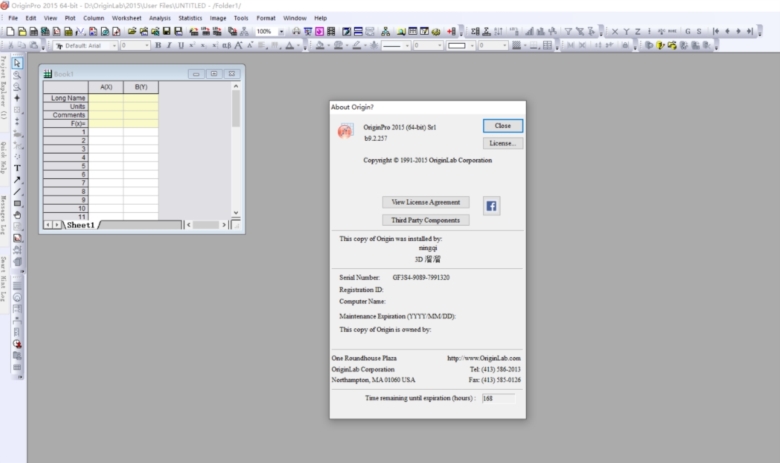Toggle Italic text formatting
This screenshot has width=780, height=463.
(170, 45)
